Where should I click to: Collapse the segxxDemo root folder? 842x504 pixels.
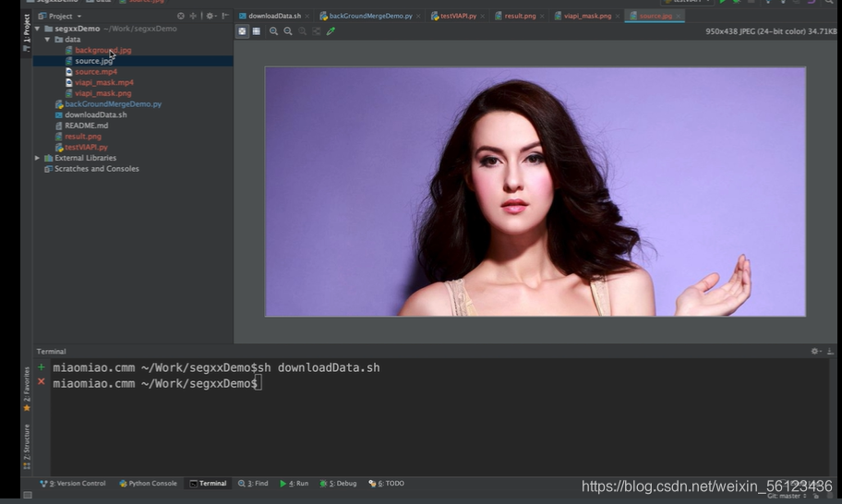(x=37, y=29)
